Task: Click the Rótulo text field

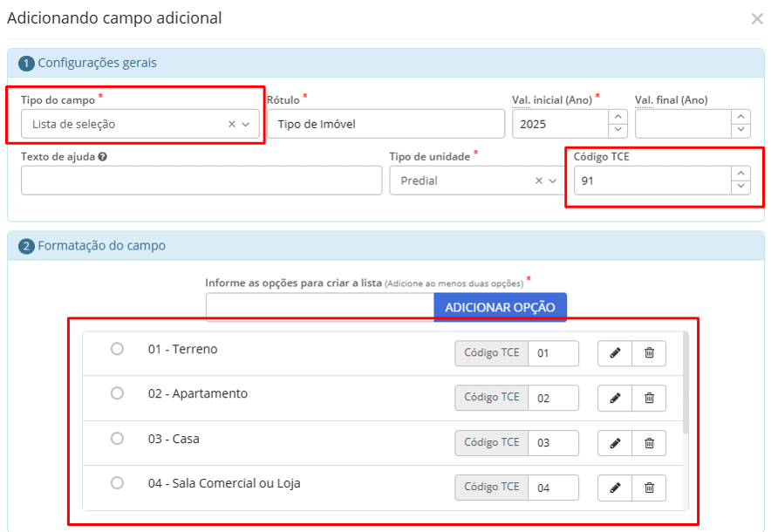Action: (x=385, y=124)
